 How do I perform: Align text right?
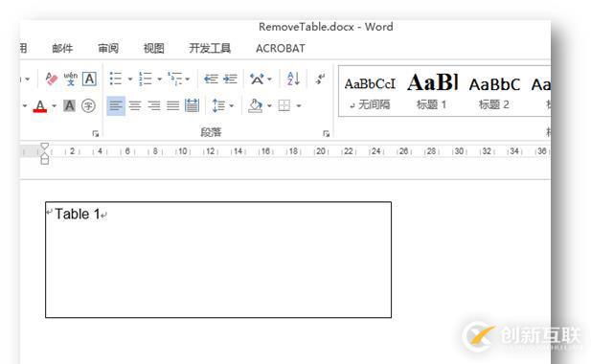click(x=154, y=106)
